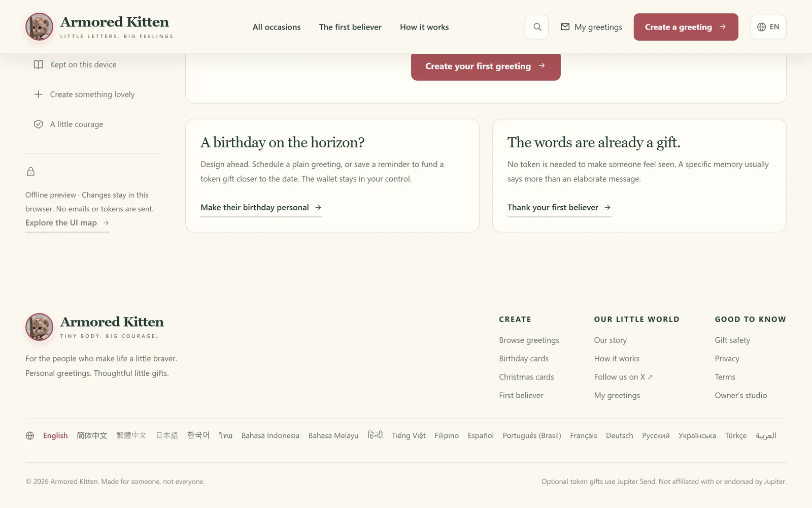Click the arrow after Explore the UI map
This screenshot has height=508, width=812.
106,223
